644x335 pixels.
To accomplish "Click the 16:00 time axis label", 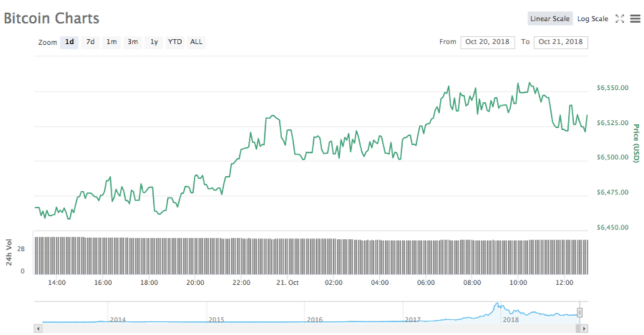I will pyautogui.click(x=102, y=282).
